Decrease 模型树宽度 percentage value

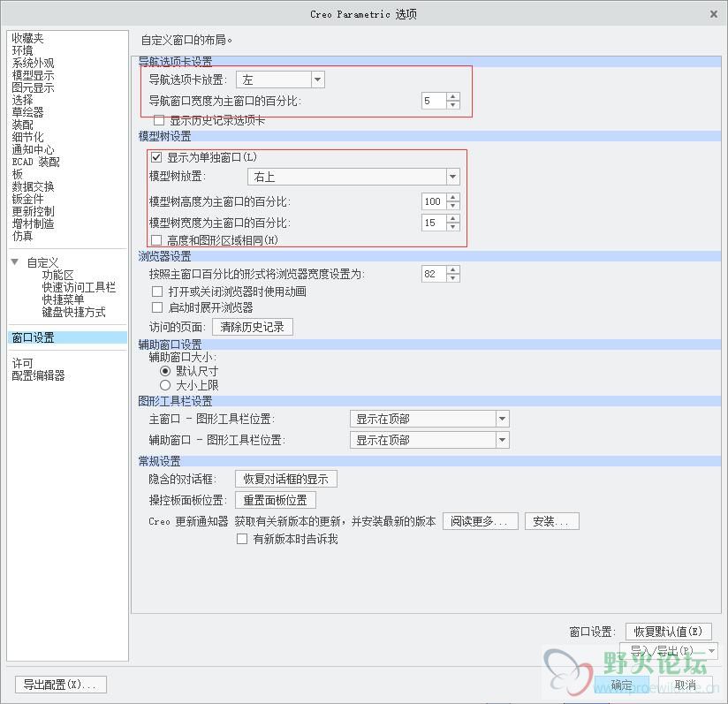point(453,227)
